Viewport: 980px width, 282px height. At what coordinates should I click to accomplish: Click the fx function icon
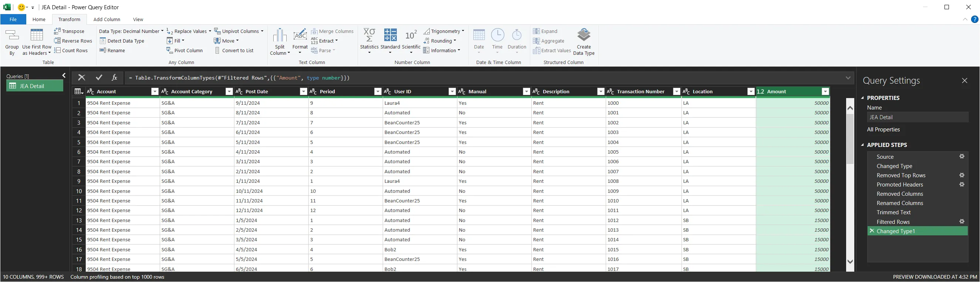tap(114, 78)
